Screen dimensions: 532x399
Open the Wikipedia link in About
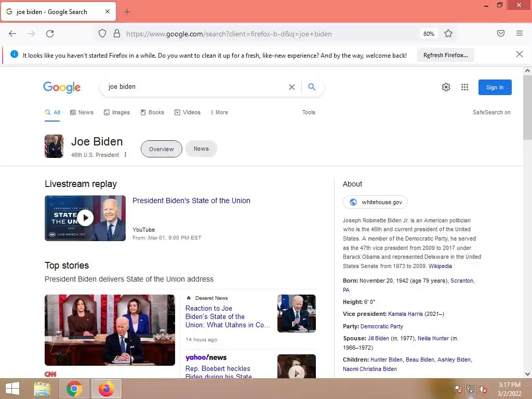(x=440, y=266)
